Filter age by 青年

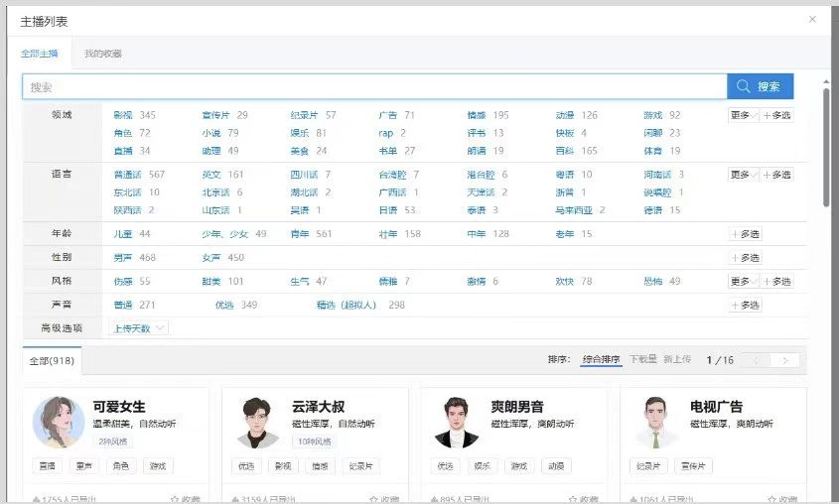[x=300, y=233]
